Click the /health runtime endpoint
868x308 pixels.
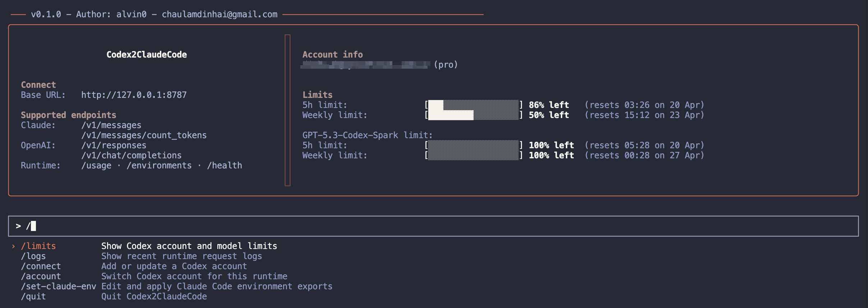point(224,166)
